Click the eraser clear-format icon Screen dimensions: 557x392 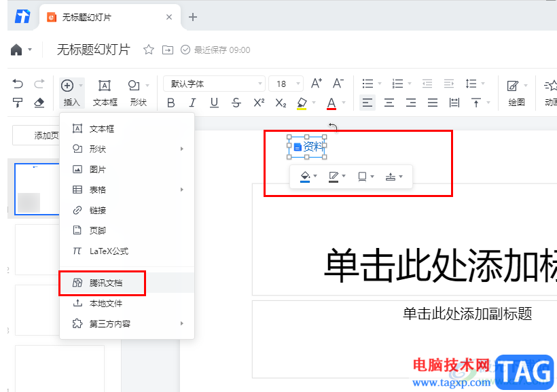(x=39, y=103)
